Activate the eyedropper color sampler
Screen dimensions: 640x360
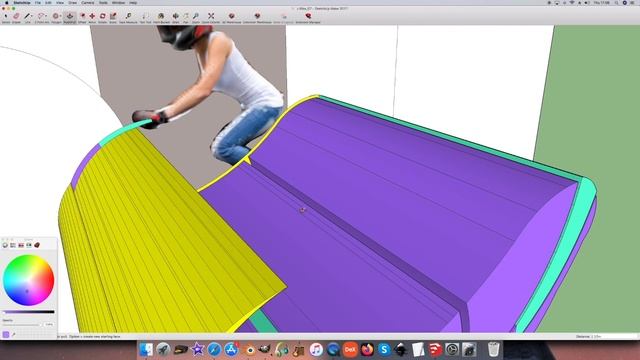click(13, 335)
